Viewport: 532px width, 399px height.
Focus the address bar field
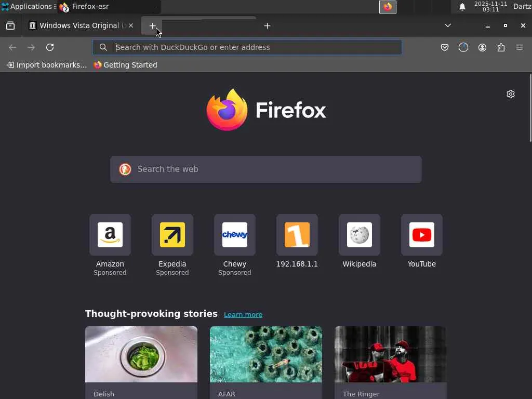tap(247, 47)
